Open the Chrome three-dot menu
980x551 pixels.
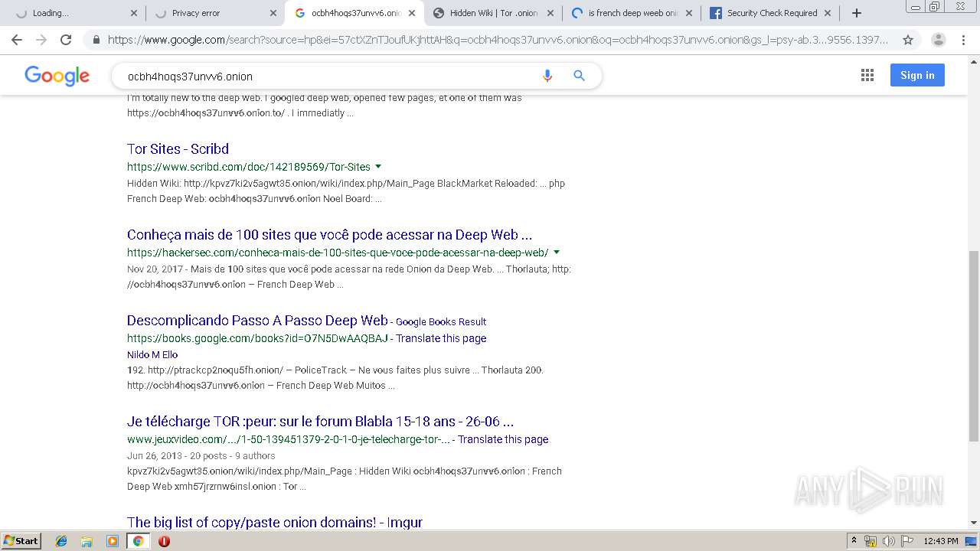pos(964,40)
